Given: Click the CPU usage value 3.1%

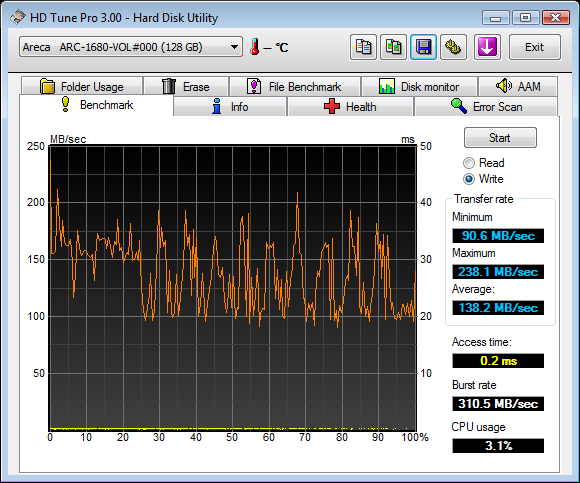Looking at the screenshot, I should (498, 446).
